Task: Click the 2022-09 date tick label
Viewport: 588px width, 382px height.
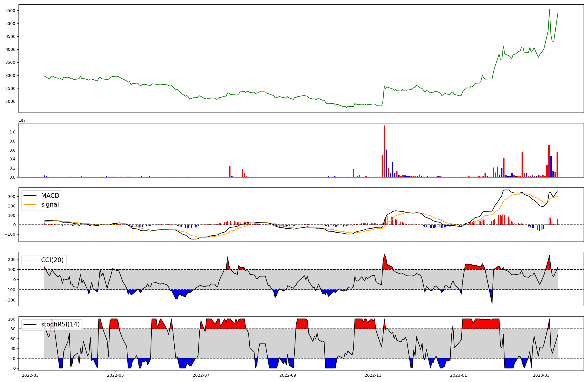Action: [x=288, y=375]
